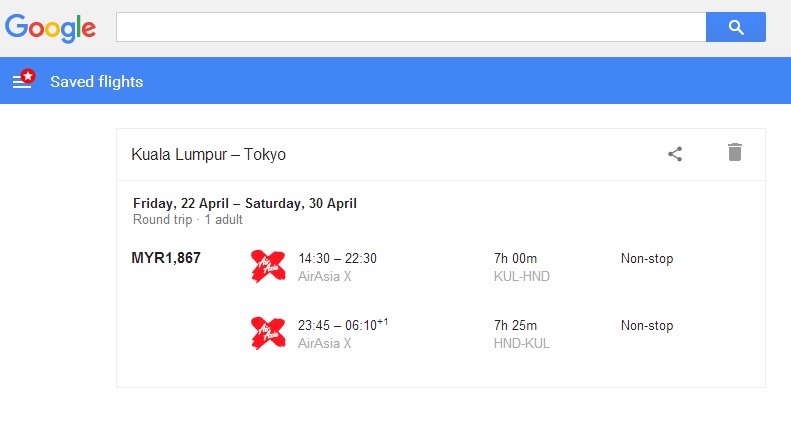The height and width of the screenshot is (423, 791).
Task: Click the AirAsia X logo on return flight
Action: [268, 333]
